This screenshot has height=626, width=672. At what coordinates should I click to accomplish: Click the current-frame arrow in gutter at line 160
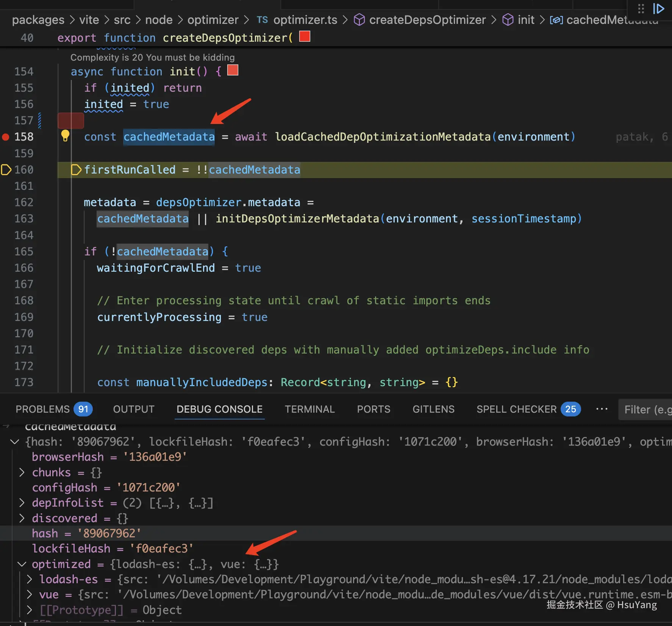[x=6, y=169]
